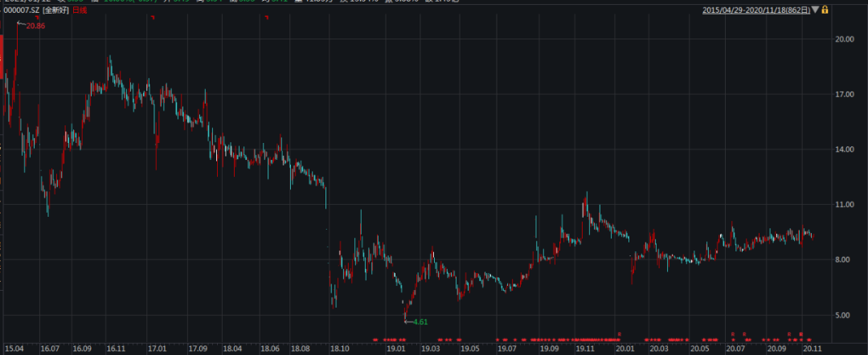Screen dimensions: 868x355
Task: Click the 4.61 low price marker
Action: [420, 322]
